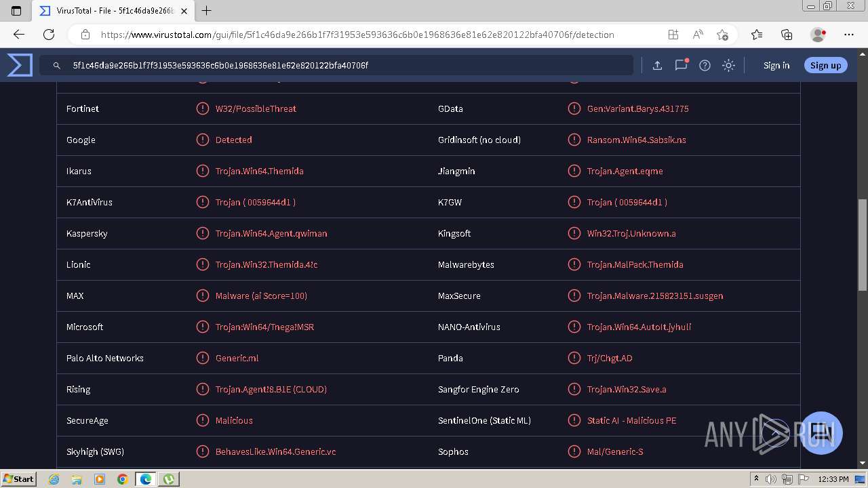The width and height of the screenshot is (868, 488).
Task: Select the VirusTotal File tab
Action: pyautogui.click(x=114, y=11)
